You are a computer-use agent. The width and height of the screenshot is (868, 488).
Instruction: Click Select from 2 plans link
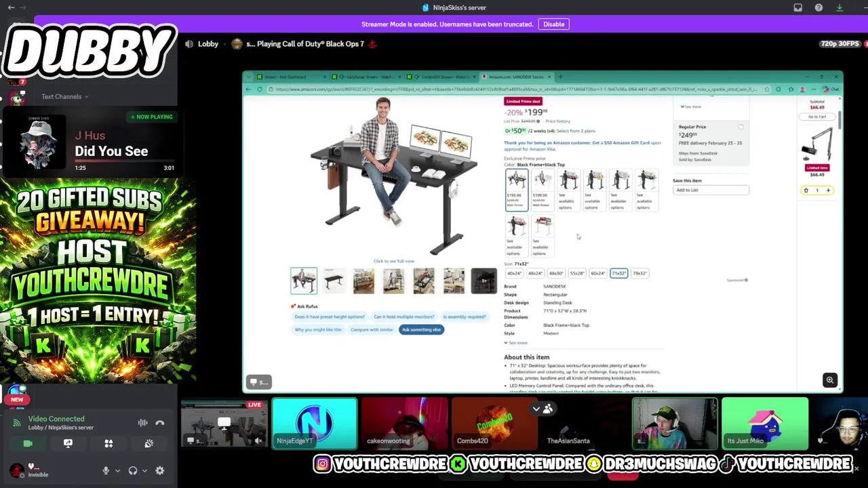[576, 131]
